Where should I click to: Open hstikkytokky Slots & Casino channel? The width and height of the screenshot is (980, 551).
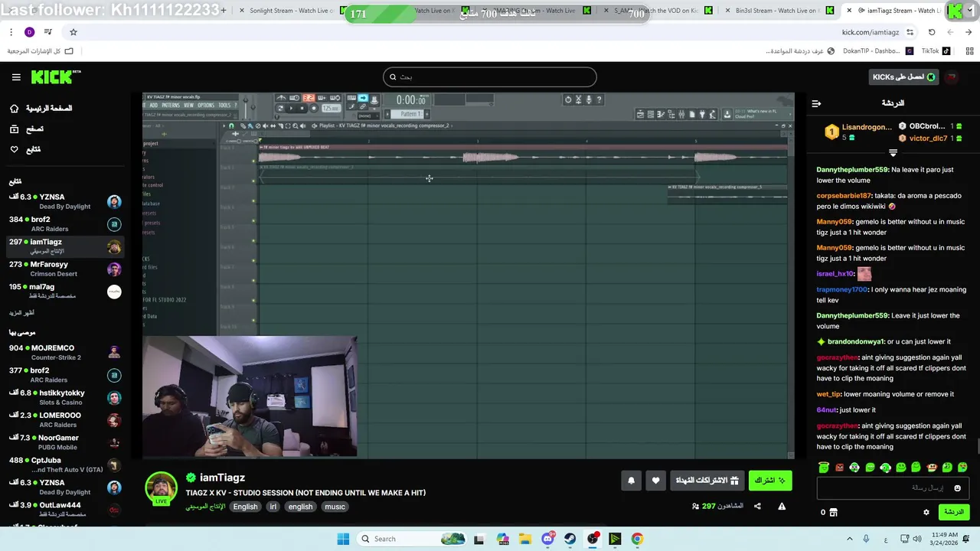pyautogui.click(x=65, y=397)
